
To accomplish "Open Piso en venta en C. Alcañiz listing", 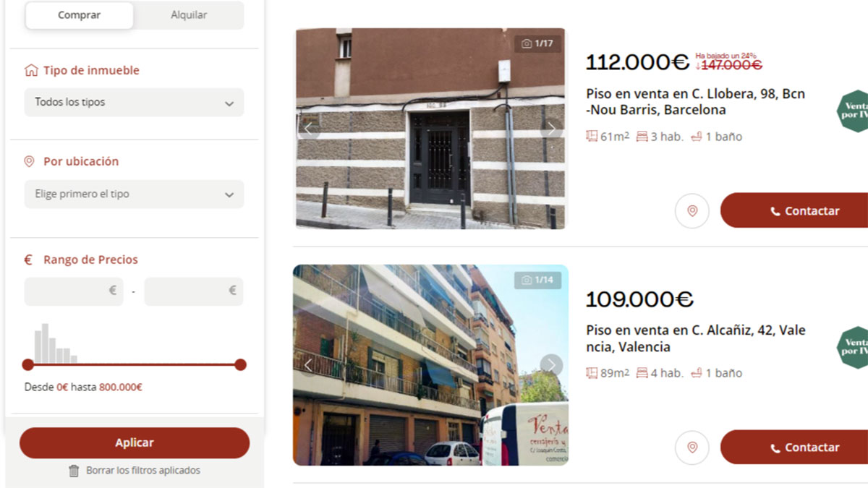I will pyautogui.click(x=696, y=338).
